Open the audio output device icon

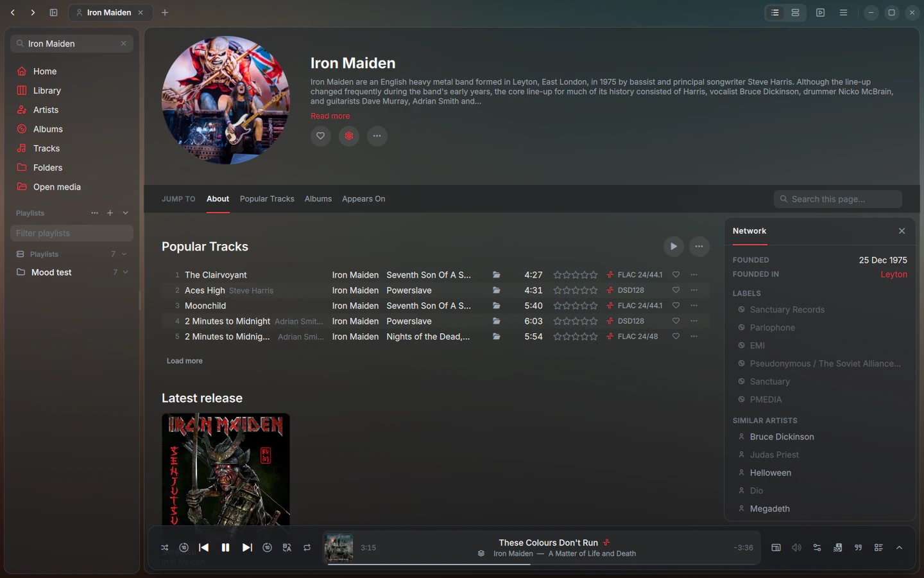coord(837,548)
